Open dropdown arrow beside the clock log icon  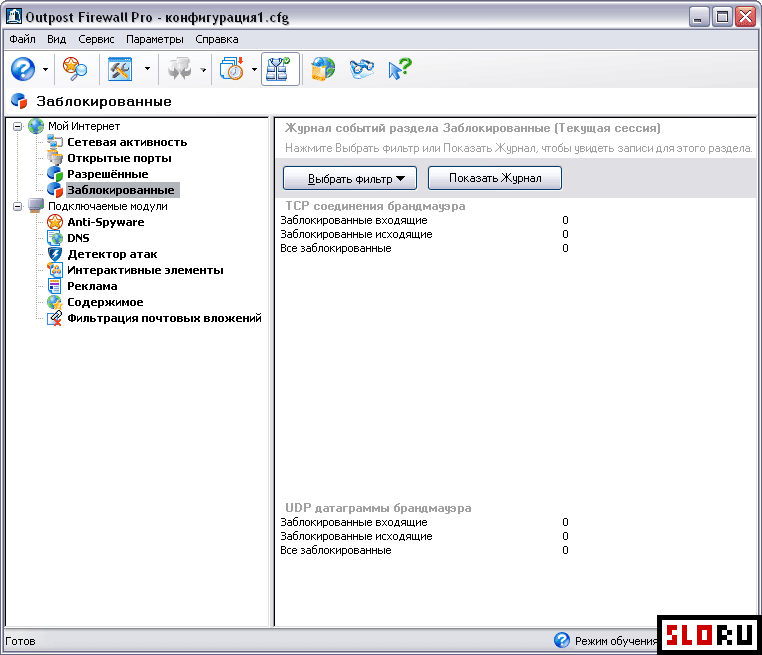pyautogui.click(x=254, y=69)
